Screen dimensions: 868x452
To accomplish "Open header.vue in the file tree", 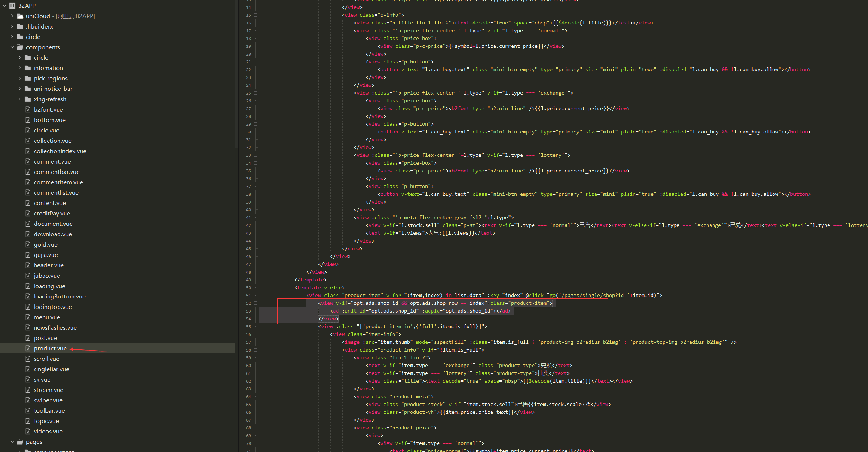I will tap(49, 265).
